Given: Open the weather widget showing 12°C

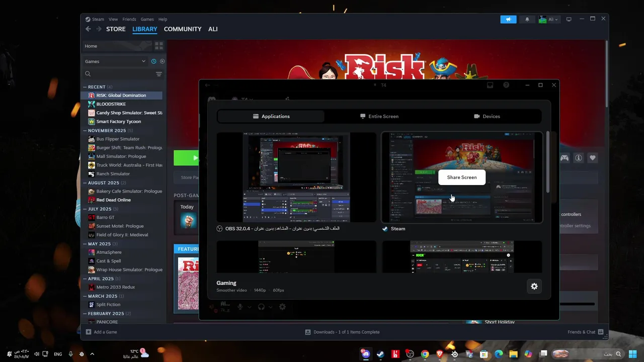Looking at the screenshot, I should pyautogui.click(x=136, y=354).
